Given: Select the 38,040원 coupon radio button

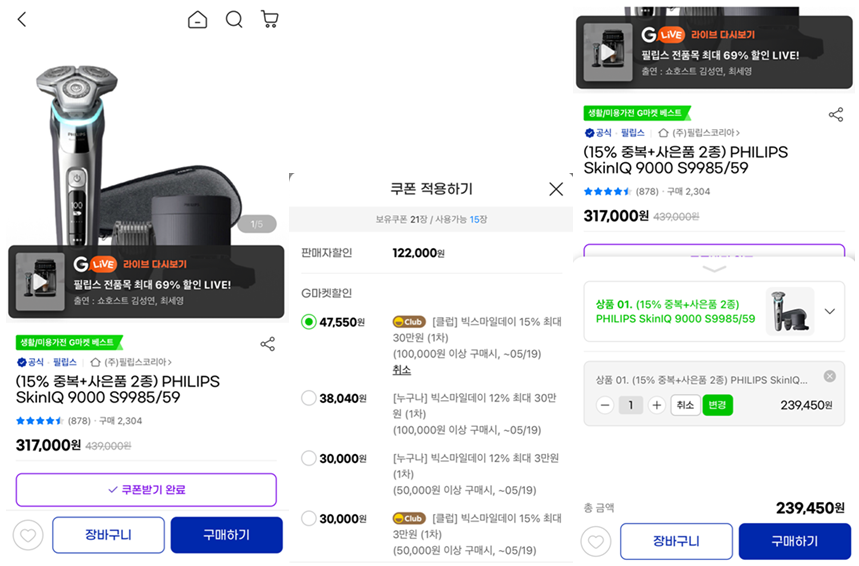Looking at the screenshot, I should [309, 398].
